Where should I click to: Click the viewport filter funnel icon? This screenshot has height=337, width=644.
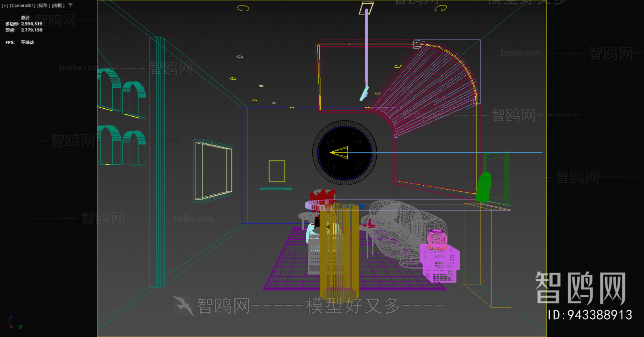(70, 6)
